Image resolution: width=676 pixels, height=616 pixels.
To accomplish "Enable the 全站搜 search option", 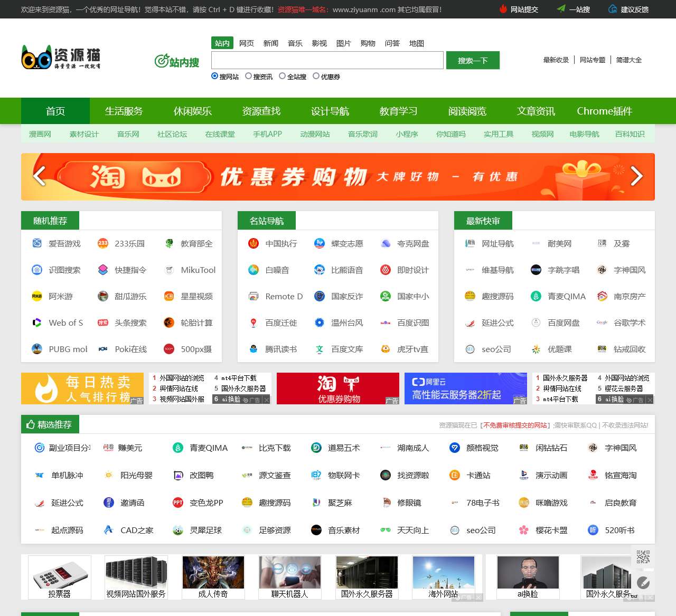I will [x=283, y=76].
